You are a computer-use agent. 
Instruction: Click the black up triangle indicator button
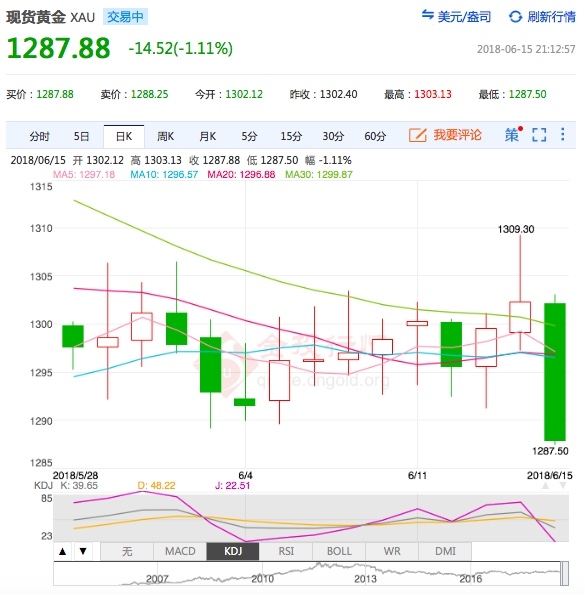pyautogui.click(x=63, y=551)
